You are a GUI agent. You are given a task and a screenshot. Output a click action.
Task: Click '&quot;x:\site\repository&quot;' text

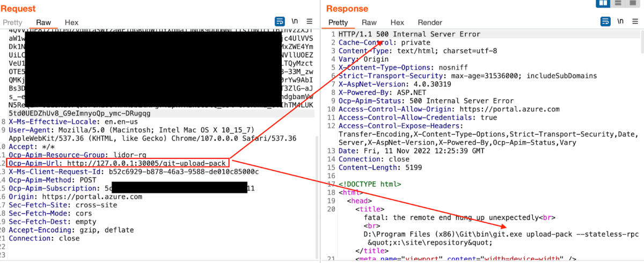coord(430,243)
